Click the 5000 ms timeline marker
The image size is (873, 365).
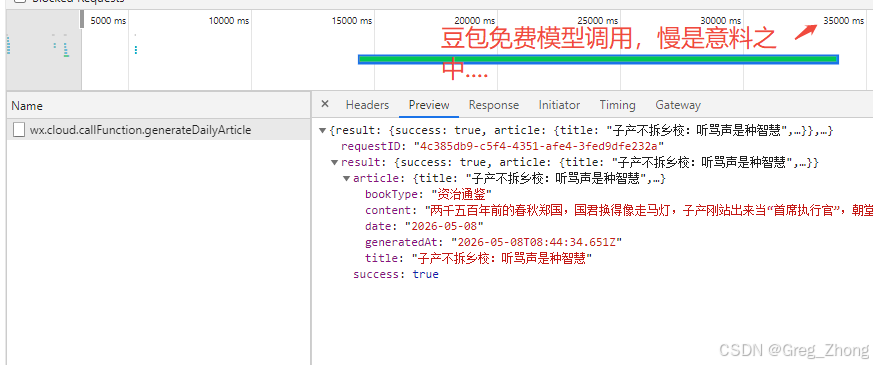click(109, 21)
